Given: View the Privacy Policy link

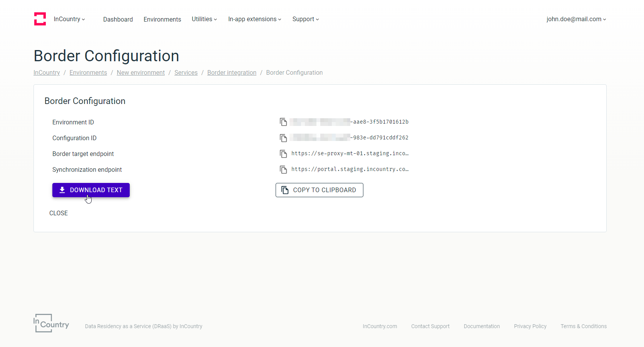Looking at the screenshot, I should (x=530, y=326).
